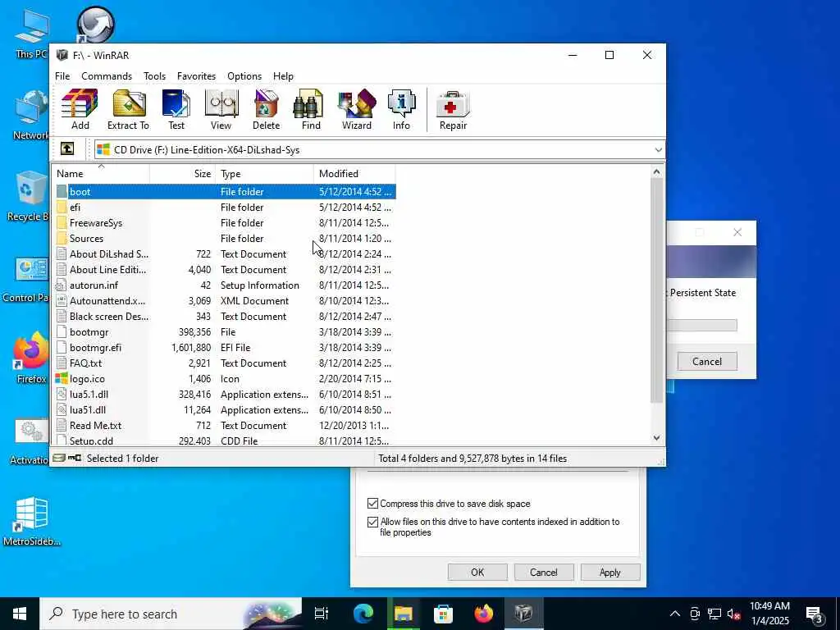840x630 pixels.
Task: Click Apply in the drive properties dialog
Action: tap(610, 572)
